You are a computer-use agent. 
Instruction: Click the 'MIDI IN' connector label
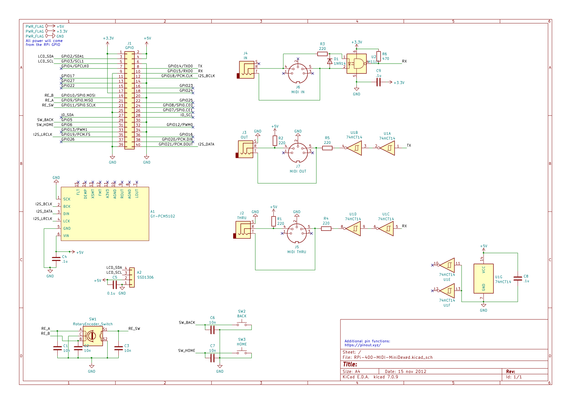(x=298, y=92)
